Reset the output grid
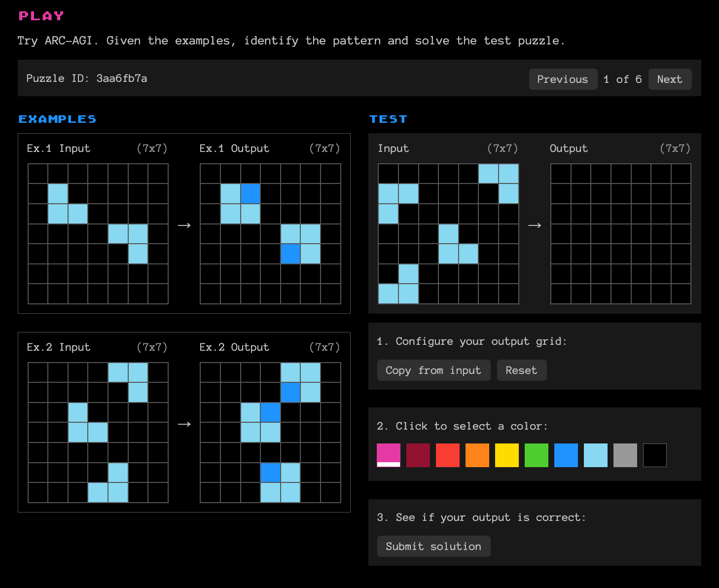Image resolution: width=719 pixels, height=588 pixels. click(x=521, y=370)
